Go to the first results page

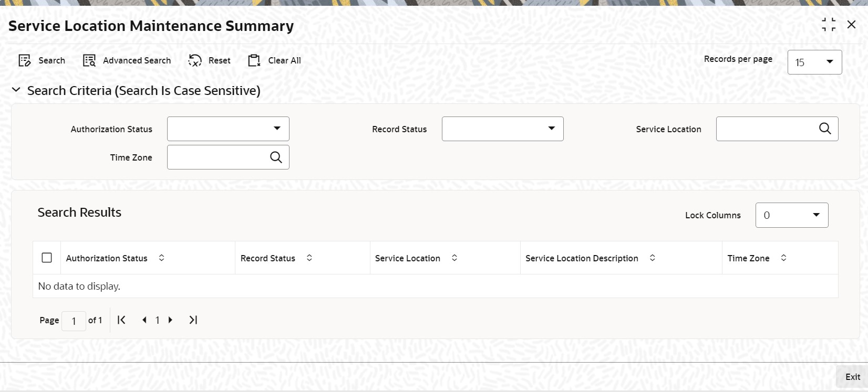point(121,320)
